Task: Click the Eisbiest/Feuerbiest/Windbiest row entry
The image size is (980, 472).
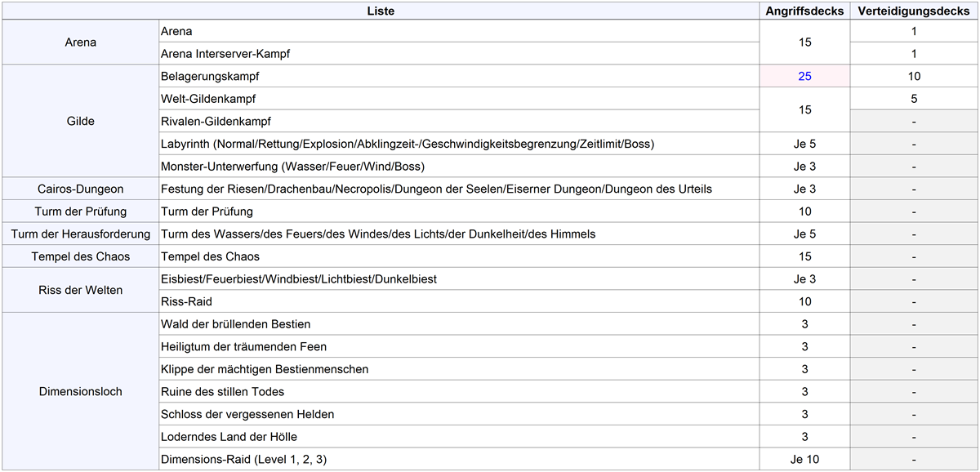Action: pos(299,279)
